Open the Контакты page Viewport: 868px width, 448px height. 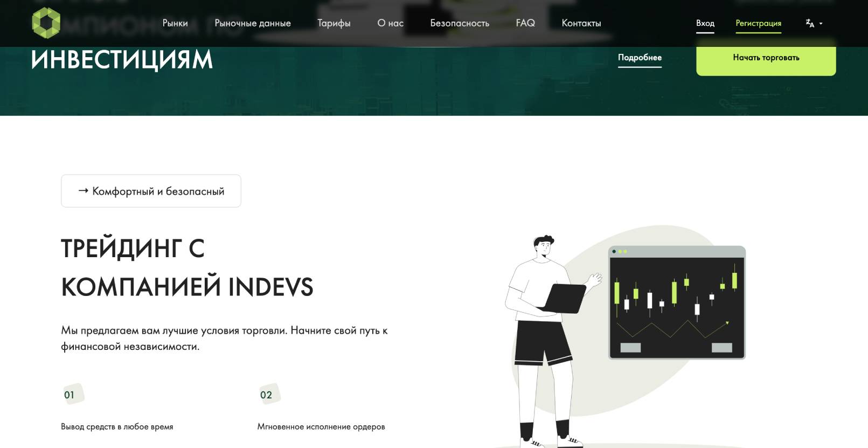581,23
